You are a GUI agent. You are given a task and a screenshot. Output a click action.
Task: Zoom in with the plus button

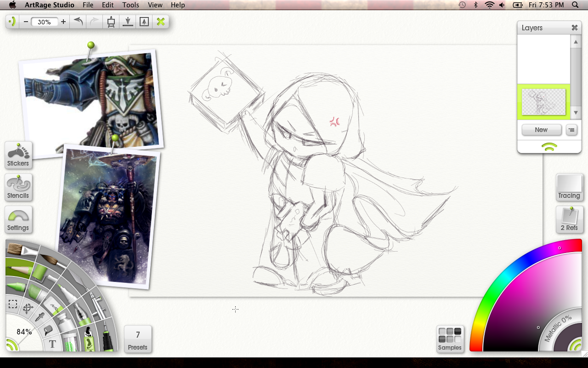[63, 22]
